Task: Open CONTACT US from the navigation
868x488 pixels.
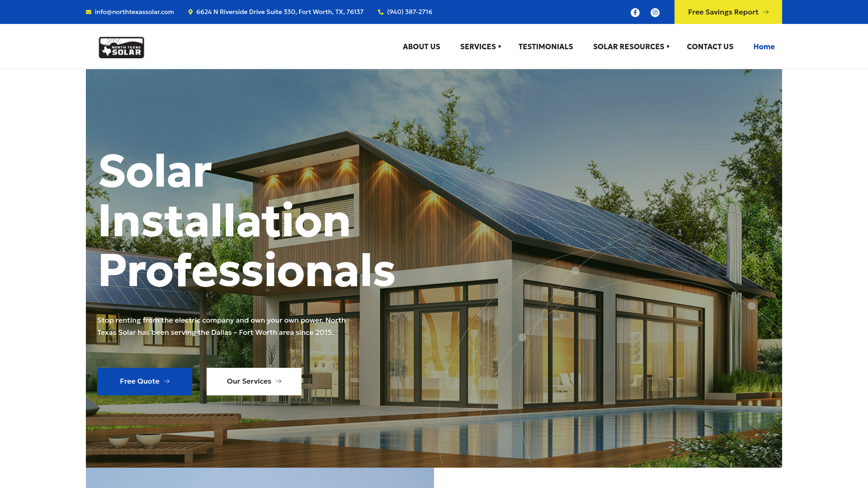Action: [x=710, y=47]
